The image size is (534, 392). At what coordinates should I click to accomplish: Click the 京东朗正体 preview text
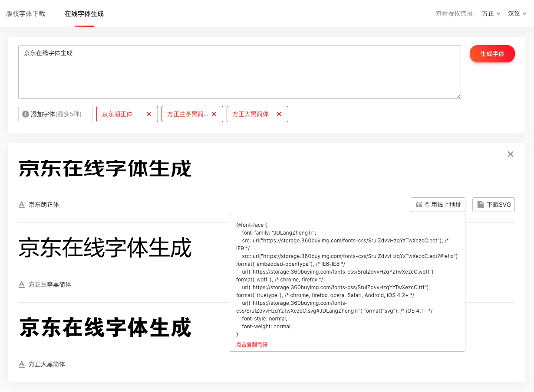click(x=105, y=169)
